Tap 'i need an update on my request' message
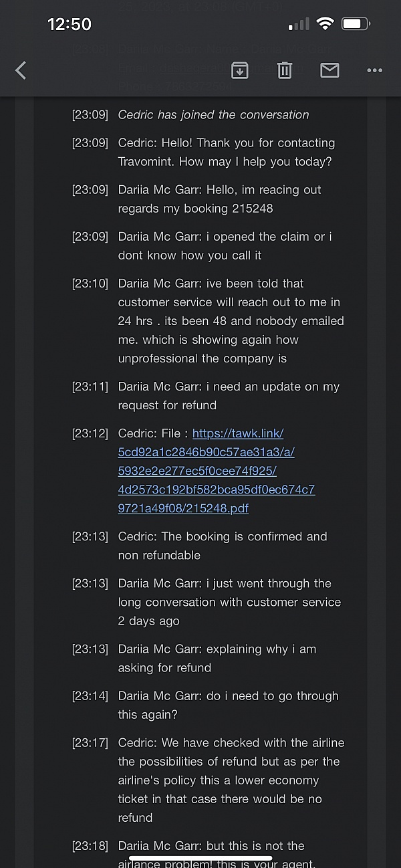 tap(229, 396)
